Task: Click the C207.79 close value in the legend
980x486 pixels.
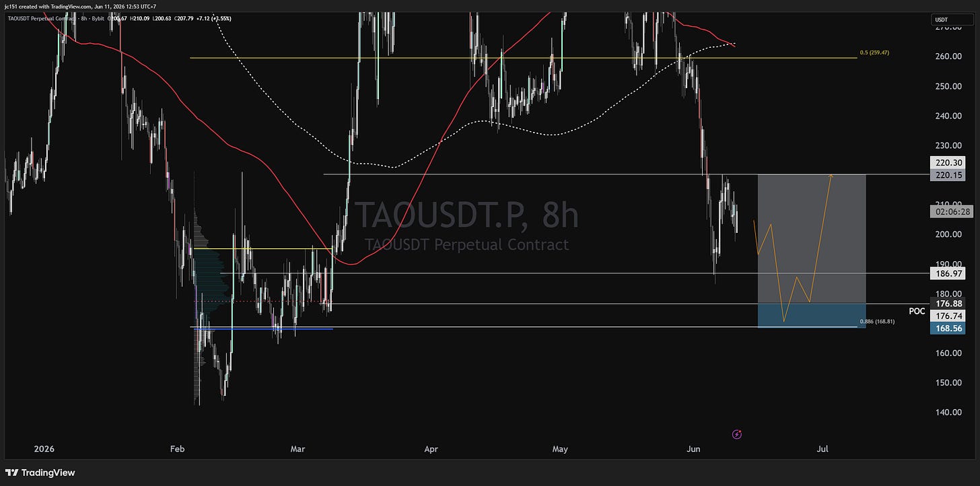Action: point(184,18)
